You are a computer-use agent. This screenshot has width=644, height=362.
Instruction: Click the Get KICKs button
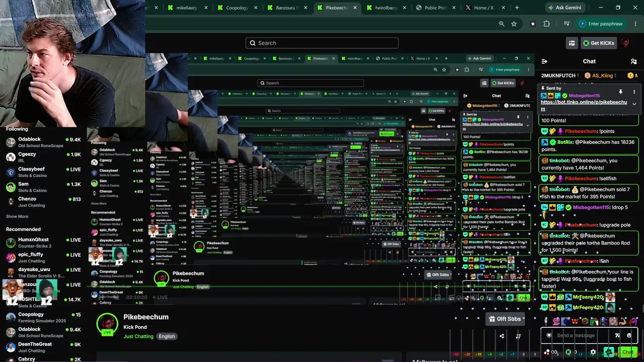tap(599, 43)
